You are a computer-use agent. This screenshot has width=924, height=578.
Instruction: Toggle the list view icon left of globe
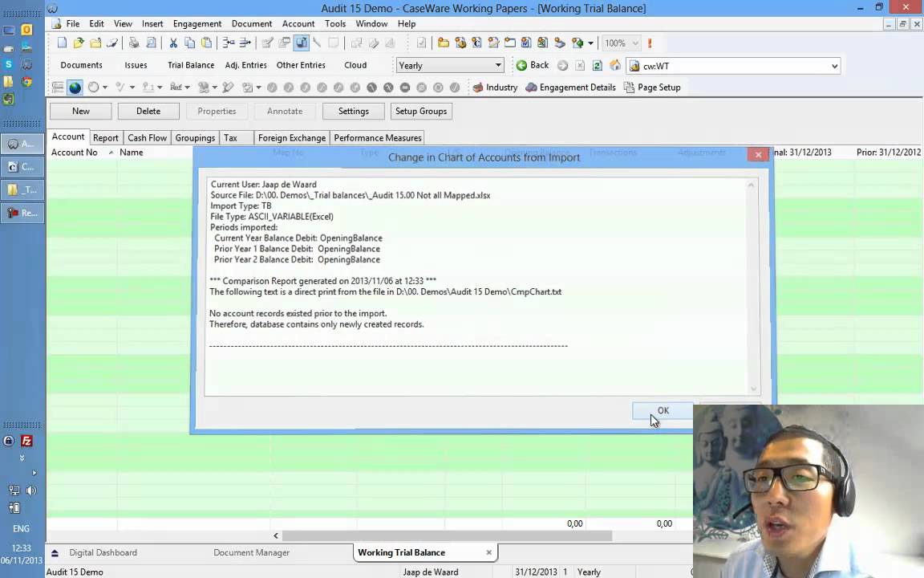(x=58, y=88)
